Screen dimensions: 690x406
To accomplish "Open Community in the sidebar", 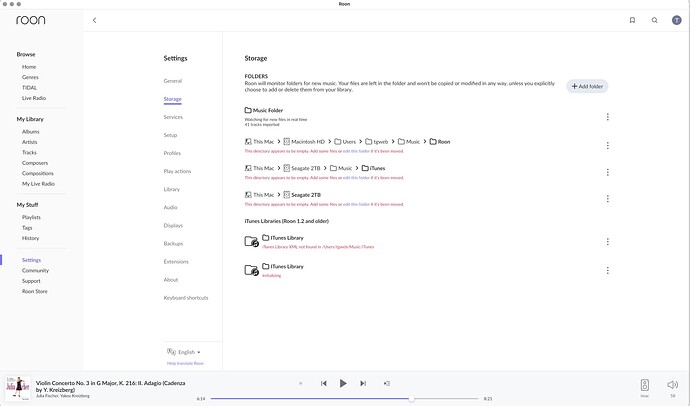I will [36, 271].
